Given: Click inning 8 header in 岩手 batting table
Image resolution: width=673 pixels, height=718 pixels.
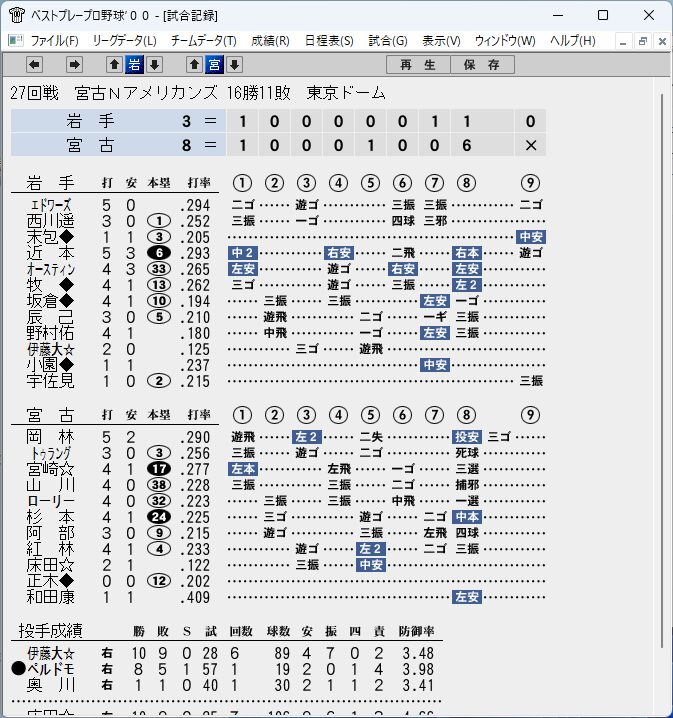Looking at the screenshot, I should click(466, 183).
